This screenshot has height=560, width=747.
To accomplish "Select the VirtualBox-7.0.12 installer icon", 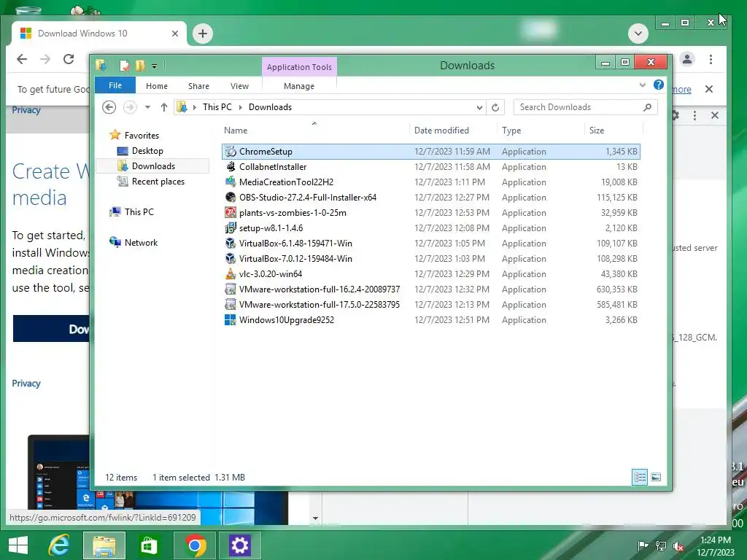I will 231,259.
